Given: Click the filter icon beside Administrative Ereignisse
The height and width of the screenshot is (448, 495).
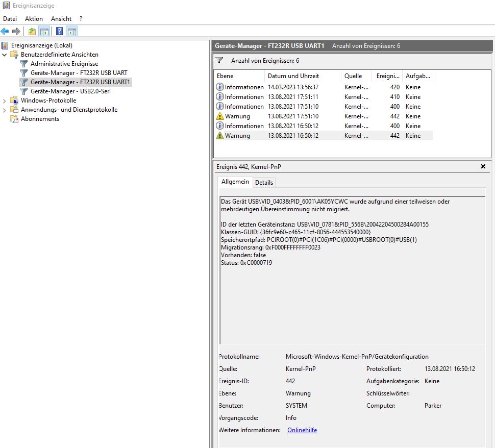Looking at the screenshot, I should (x=23, y=64).
